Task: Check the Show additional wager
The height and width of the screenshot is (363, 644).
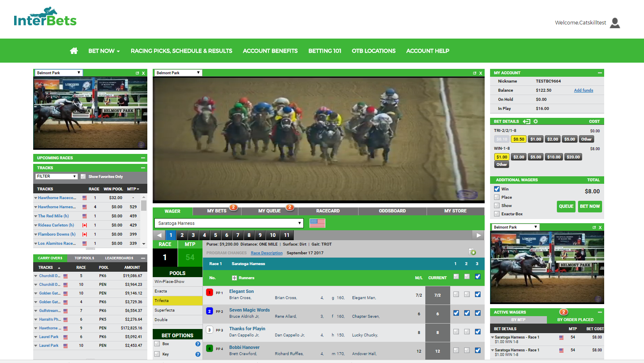Action: coord(497,206)
